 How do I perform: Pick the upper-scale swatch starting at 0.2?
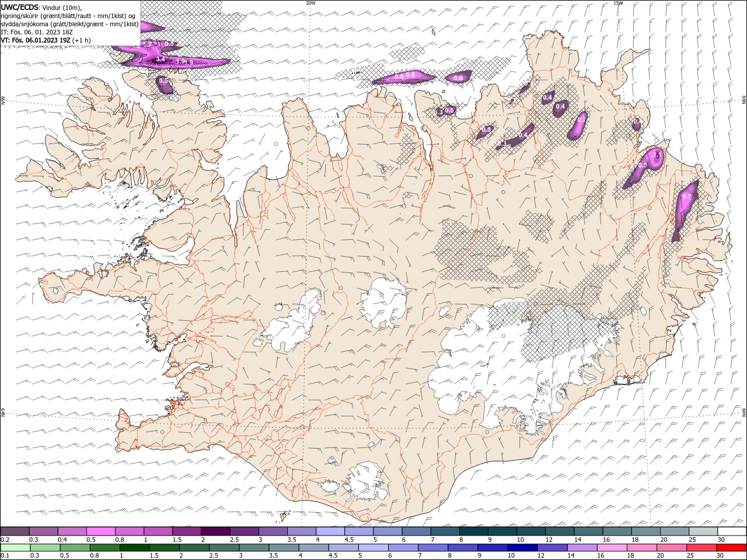15,531
